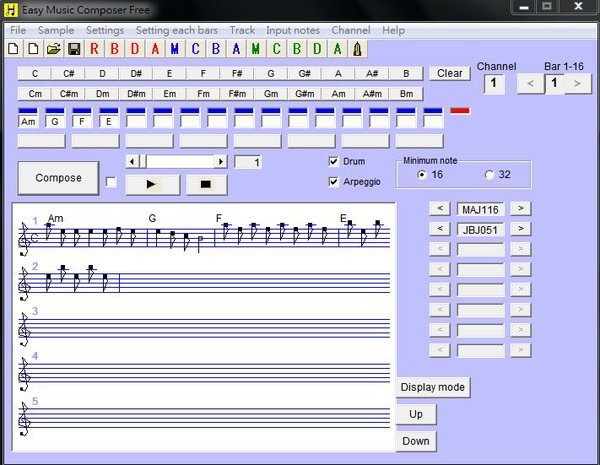
Task: Click the green M toolbar icon
Action: point(256,49)
